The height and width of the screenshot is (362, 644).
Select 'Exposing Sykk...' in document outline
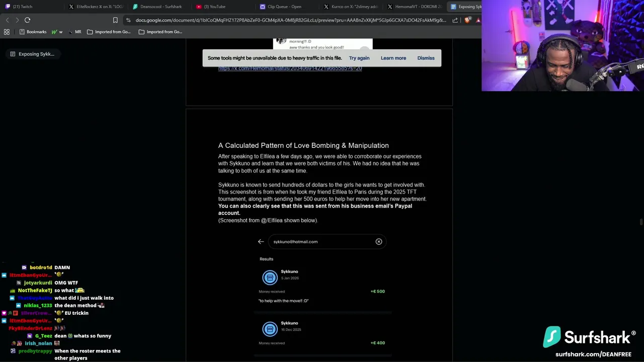(32, 54)
